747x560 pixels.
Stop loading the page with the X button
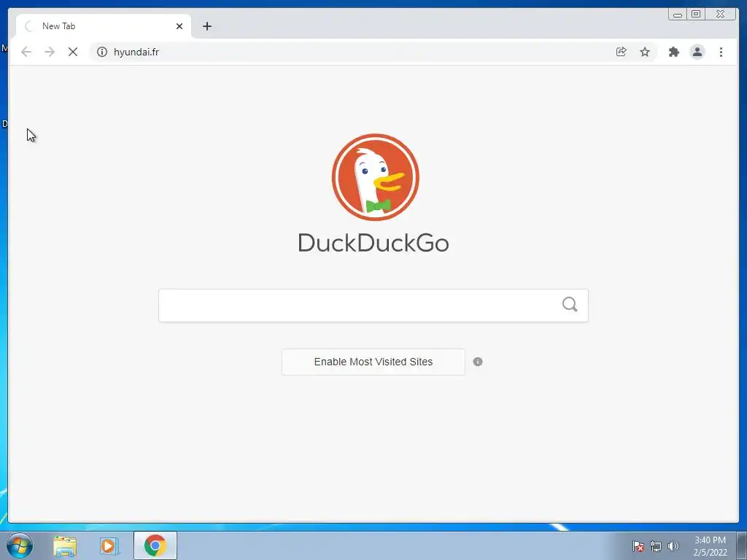pyautogui.click(x=73, y=52)
